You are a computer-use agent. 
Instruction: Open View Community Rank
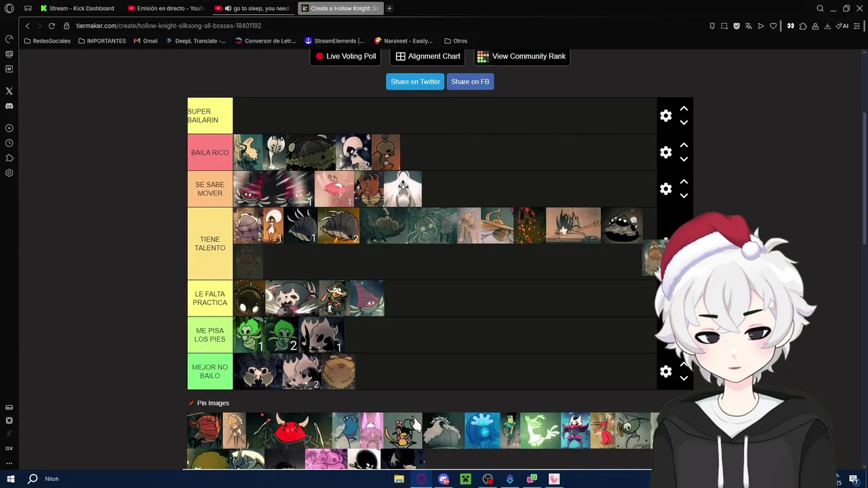click(x=521, y=56)
